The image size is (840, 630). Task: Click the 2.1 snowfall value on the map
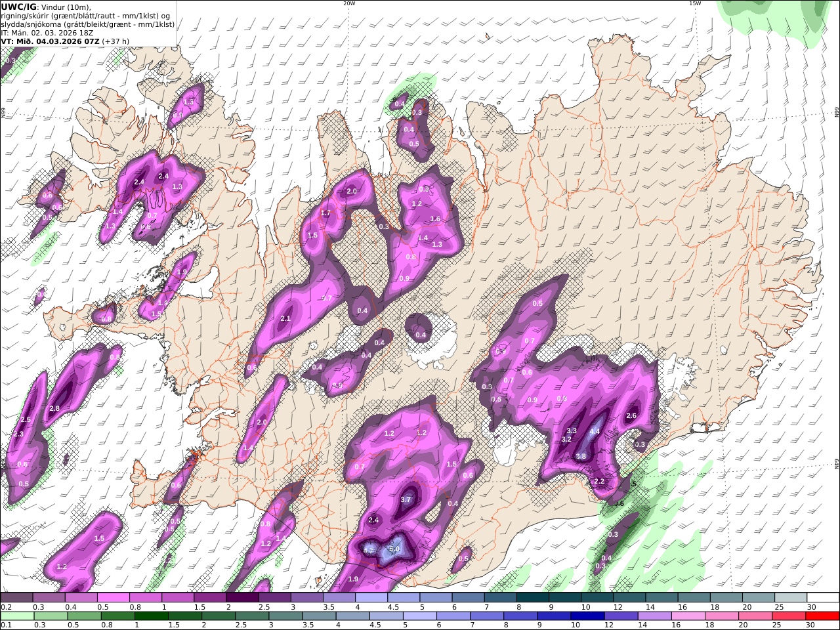[x=285, y=319]
